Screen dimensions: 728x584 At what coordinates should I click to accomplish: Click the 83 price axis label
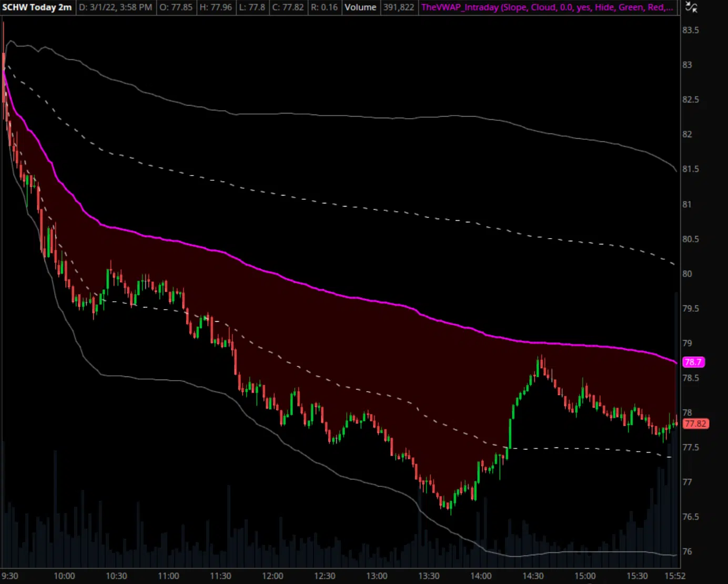[x=687, y=65]
